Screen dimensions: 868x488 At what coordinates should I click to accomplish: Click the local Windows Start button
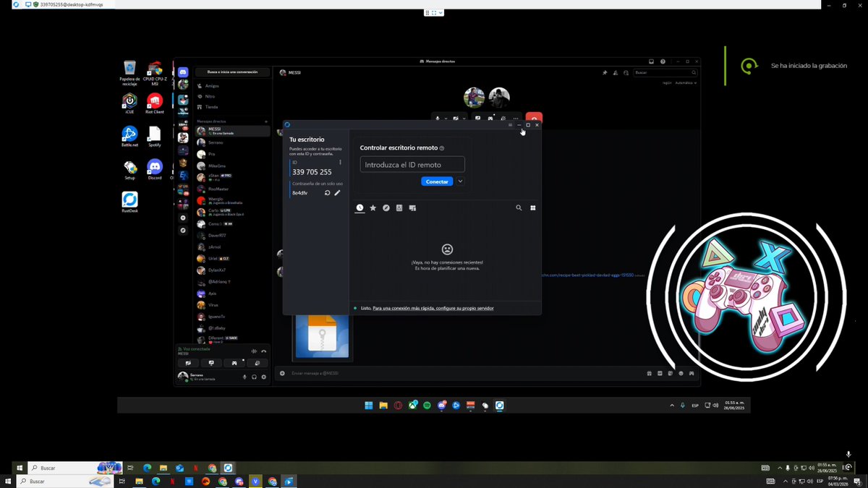pos(8,481)
